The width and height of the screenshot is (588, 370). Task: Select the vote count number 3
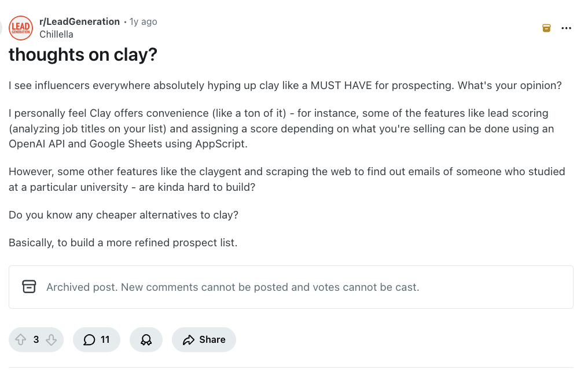click(x=36, y=339)
